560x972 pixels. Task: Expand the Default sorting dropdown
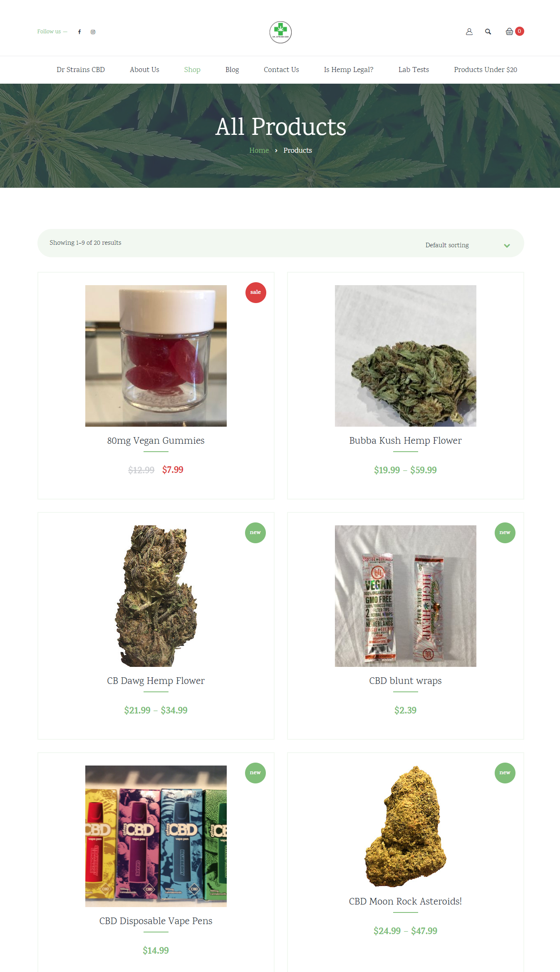[x=468, y=245]
